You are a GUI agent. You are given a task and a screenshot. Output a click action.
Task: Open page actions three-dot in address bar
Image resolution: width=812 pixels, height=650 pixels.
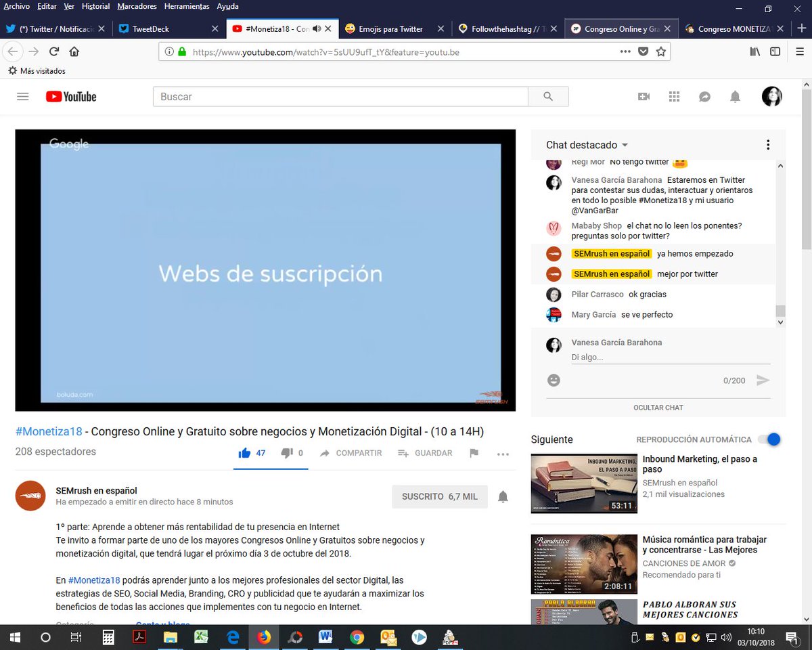tap(625, 51)
